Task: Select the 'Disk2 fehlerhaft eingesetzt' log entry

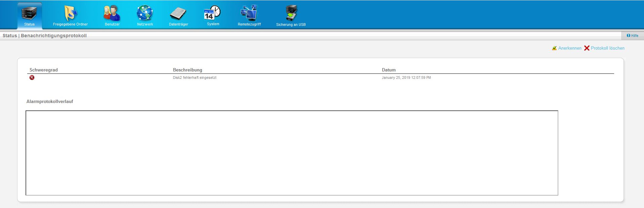Action: pyautogui.click(x=195, y=77)
